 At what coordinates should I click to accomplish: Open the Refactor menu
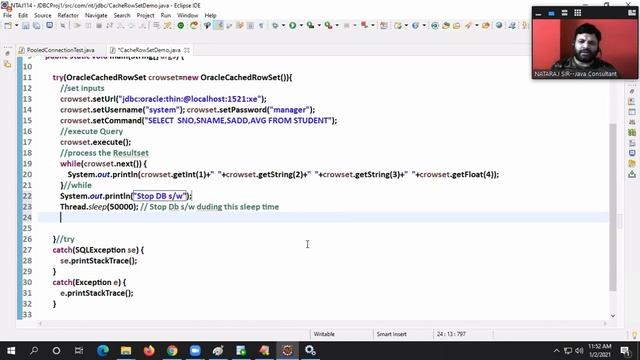click(68, 16)
